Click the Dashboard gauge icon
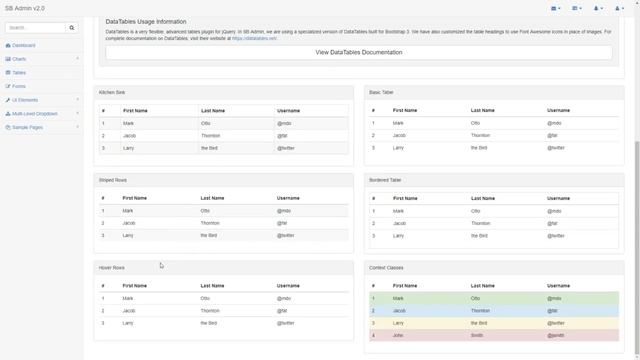The height and width of the screenshot is (360, 640). coord(8,45)
